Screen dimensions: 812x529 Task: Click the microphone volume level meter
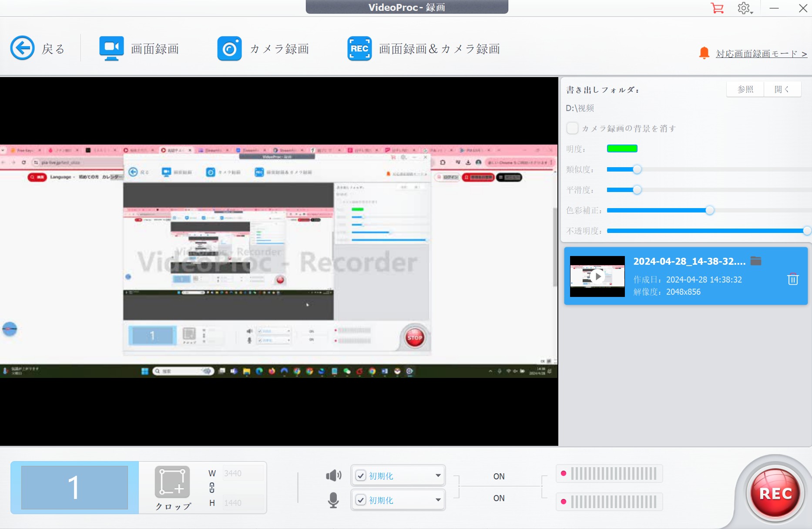[x=609, y=502]
